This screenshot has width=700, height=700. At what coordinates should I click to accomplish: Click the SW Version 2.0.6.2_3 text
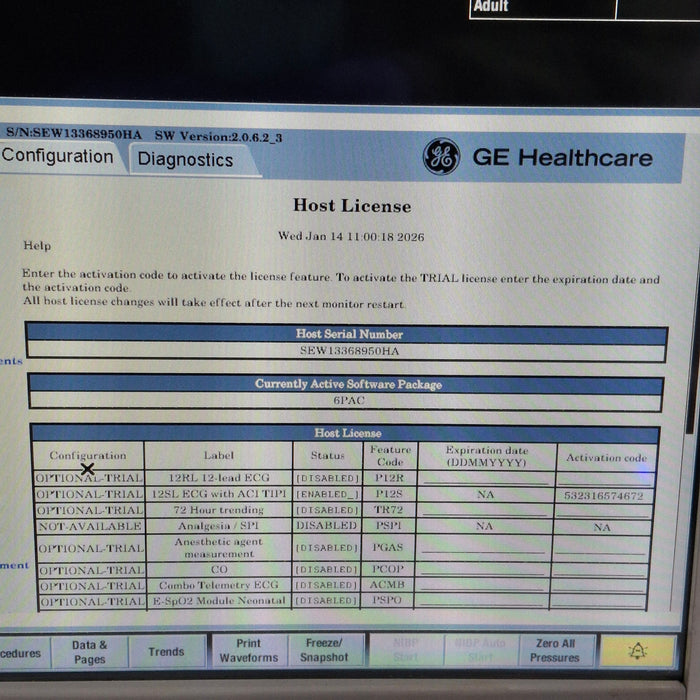[x=218, y=137]
